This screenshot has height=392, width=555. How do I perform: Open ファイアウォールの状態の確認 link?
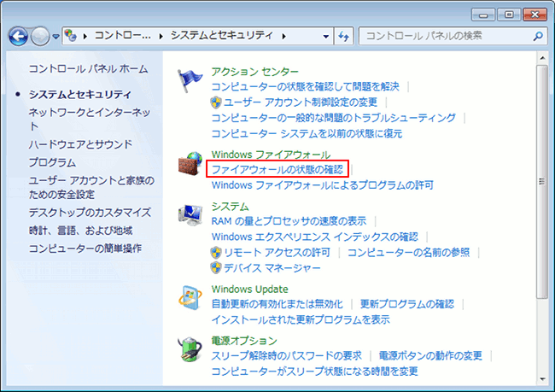click(x=277, y=169)
